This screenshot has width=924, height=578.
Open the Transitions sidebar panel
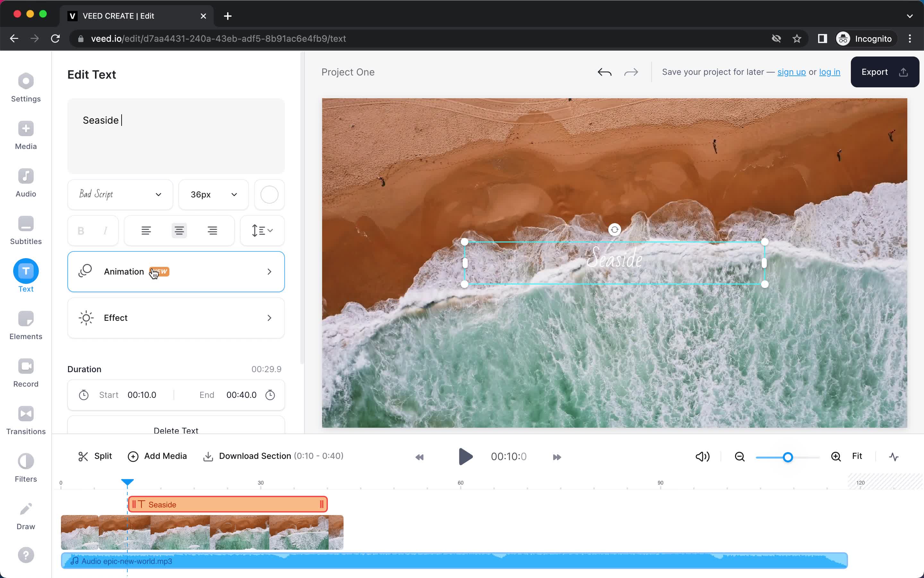point(26,420)
